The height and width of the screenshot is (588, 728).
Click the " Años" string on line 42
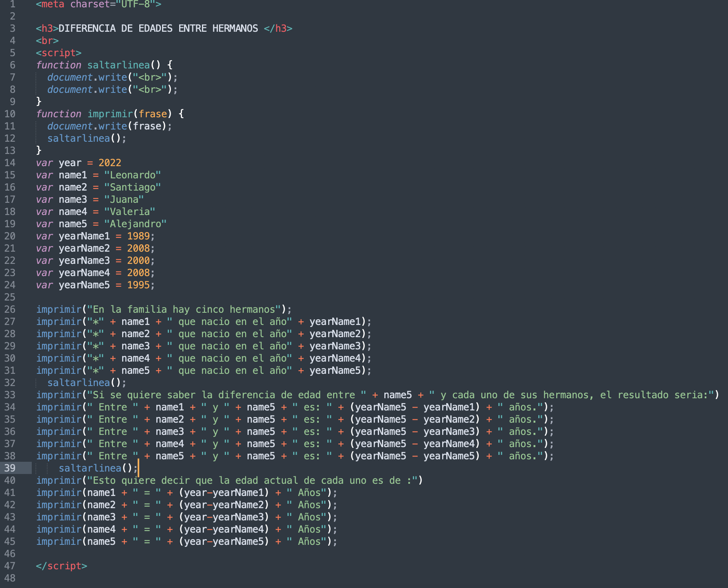(307, 505)
